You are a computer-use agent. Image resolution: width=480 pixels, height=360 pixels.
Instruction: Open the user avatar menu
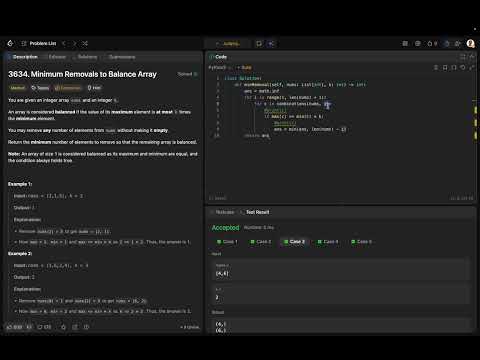(x=471, y=44)
